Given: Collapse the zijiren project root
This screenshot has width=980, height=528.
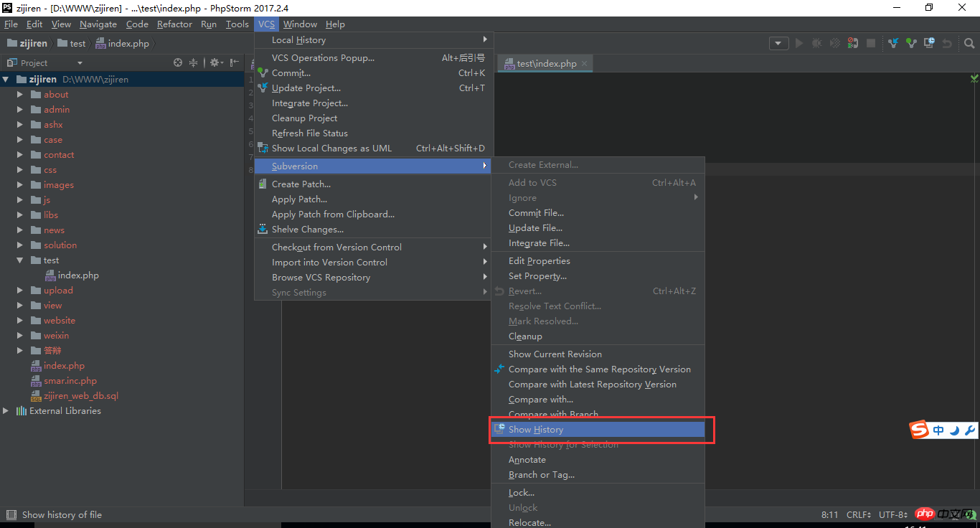Looking at the screenshot, I should click(x=6, y=80).
